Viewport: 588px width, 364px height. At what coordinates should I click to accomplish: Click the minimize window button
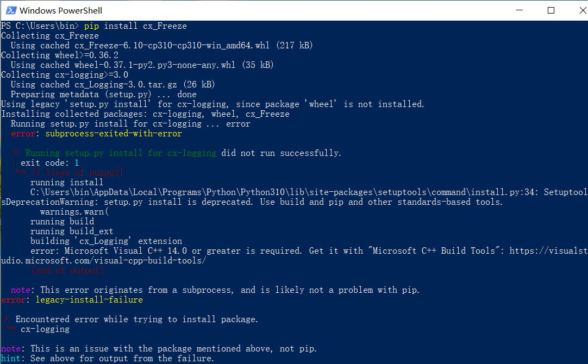tap(520, 10)
